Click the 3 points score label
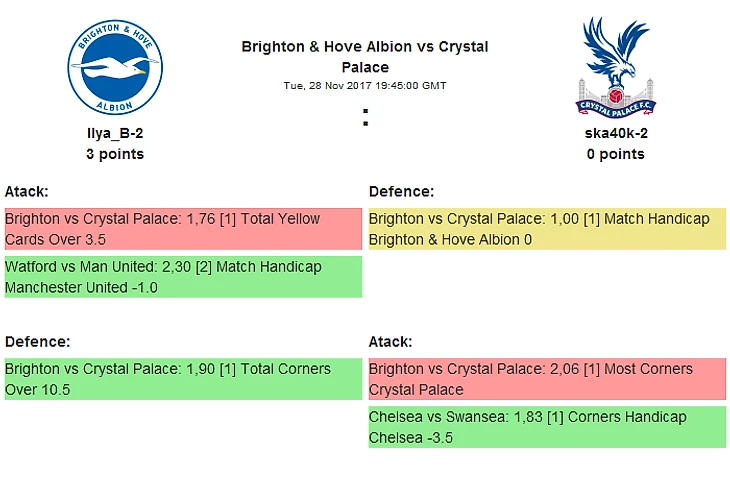This screenshot has height=480, width=730. click(x=115, y=154)
